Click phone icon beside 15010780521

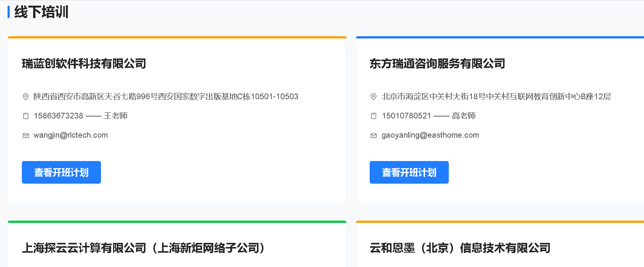pyautogui.click(x=373, y=116)
